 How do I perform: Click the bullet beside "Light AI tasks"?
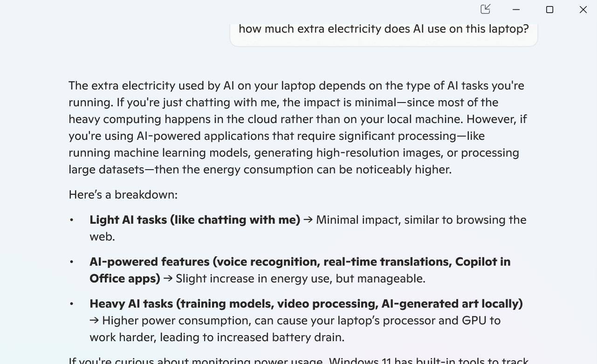[72, 220]
